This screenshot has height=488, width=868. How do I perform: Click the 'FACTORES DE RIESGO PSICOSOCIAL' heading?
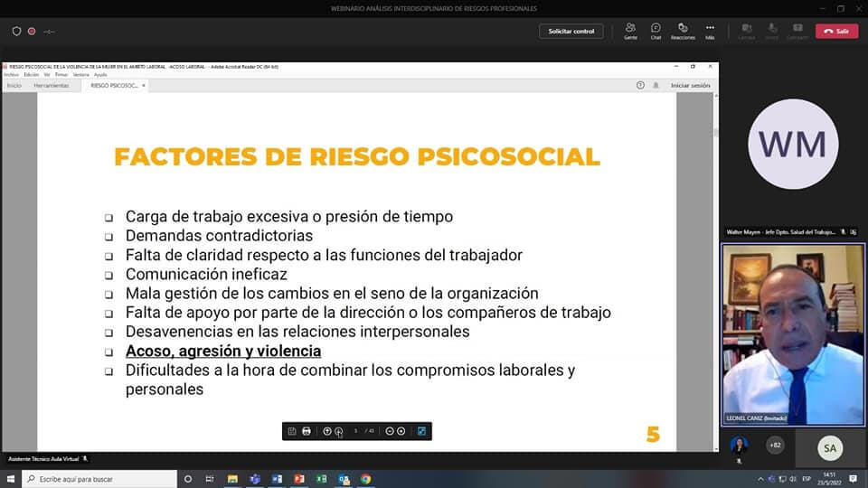click(x=357, y=156)
